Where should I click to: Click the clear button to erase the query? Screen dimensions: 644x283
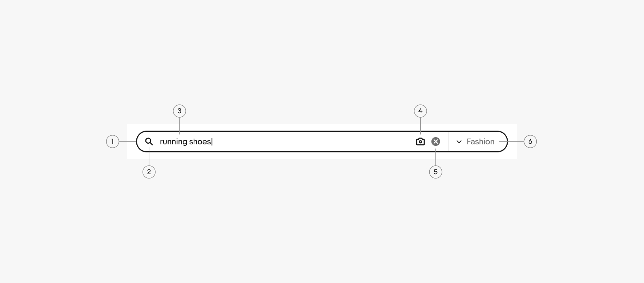435,141
